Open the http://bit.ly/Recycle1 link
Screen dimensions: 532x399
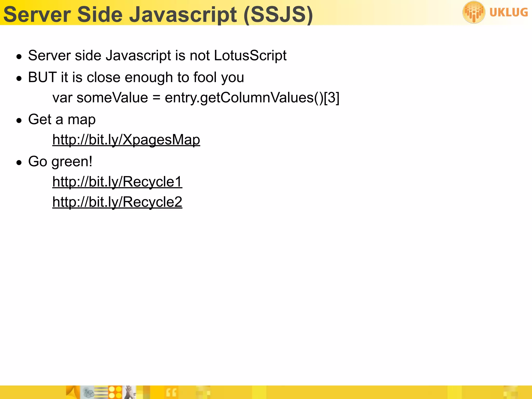(117, 182)
